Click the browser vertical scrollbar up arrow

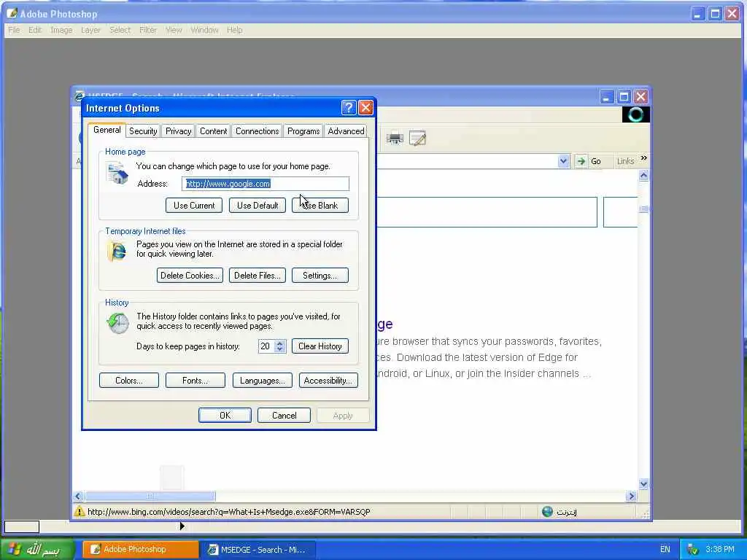643,176
